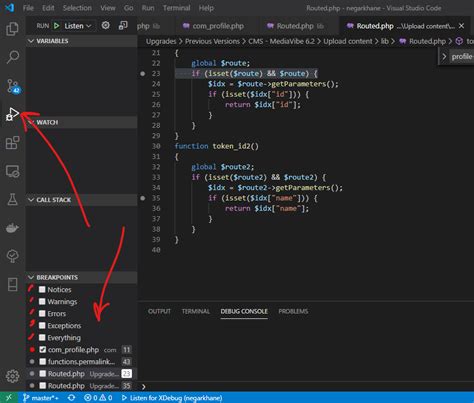Toggle breakpoint dot on line 23
Viewport: 474px width, 403px height.
143,74
